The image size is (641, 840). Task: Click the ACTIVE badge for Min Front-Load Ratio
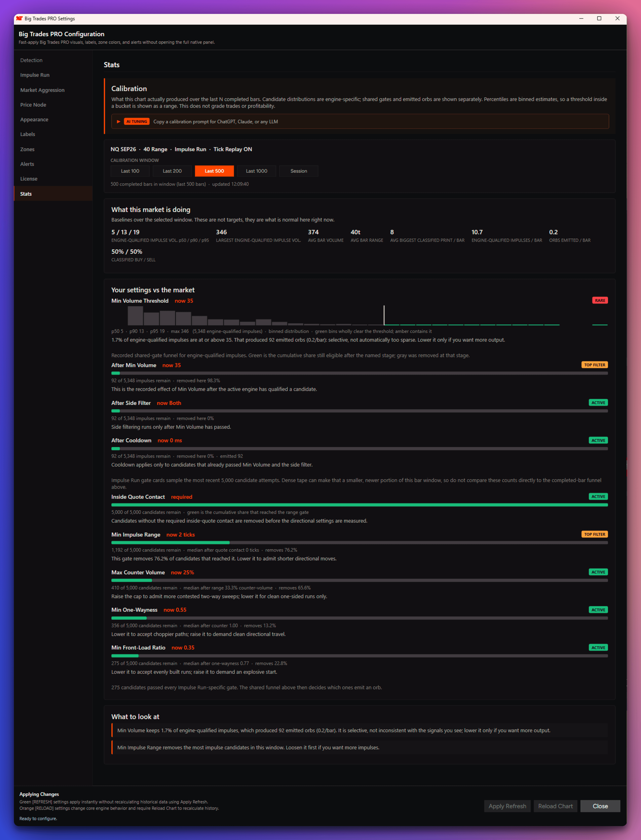pos(598,647)
